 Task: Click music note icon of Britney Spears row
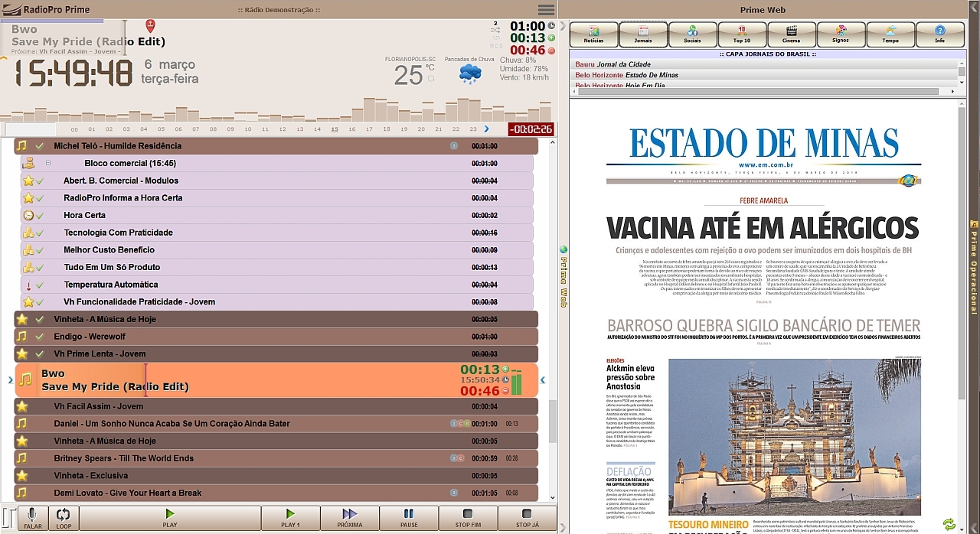point(21,458)
